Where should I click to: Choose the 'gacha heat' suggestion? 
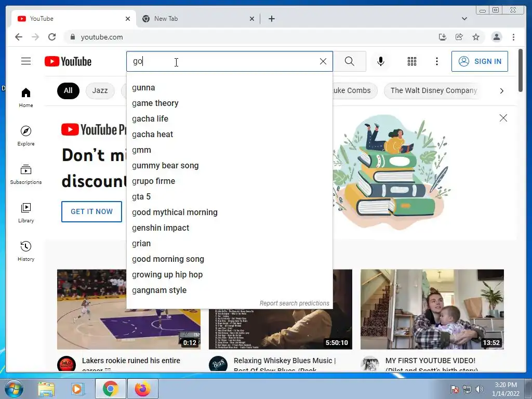pyautogui.click(x=229, y=135)
